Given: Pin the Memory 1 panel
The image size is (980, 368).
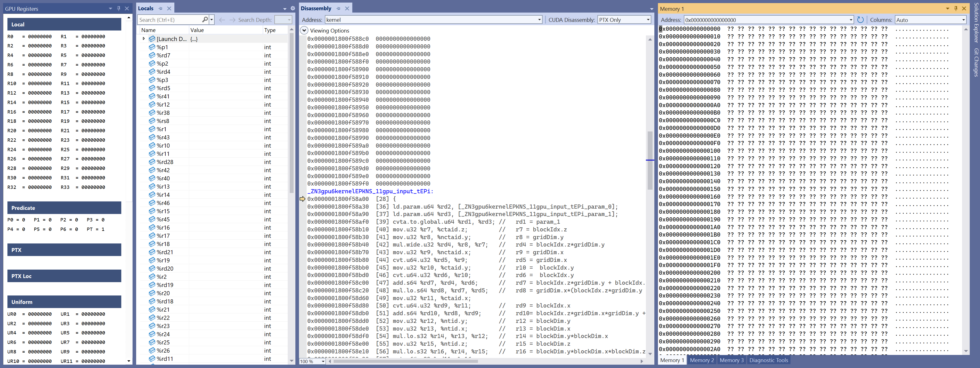Looking at the screenshot, I should [955, 8].
